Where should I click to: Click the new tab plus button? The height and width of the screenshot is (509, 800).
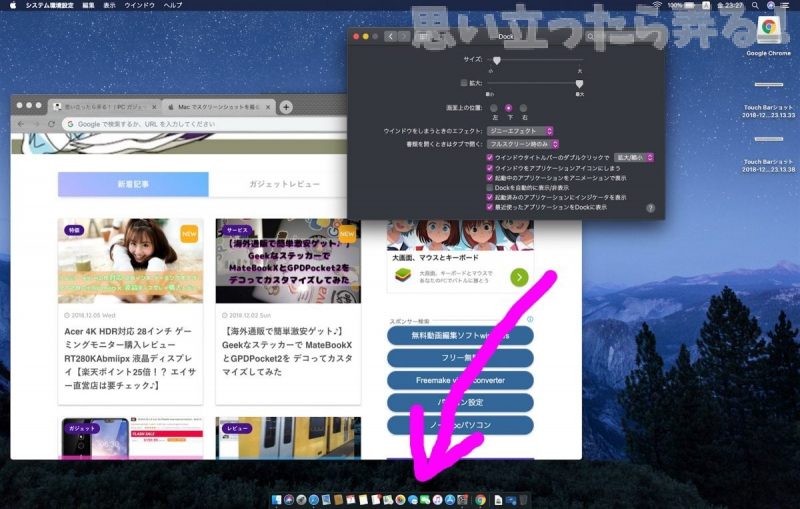286,106
